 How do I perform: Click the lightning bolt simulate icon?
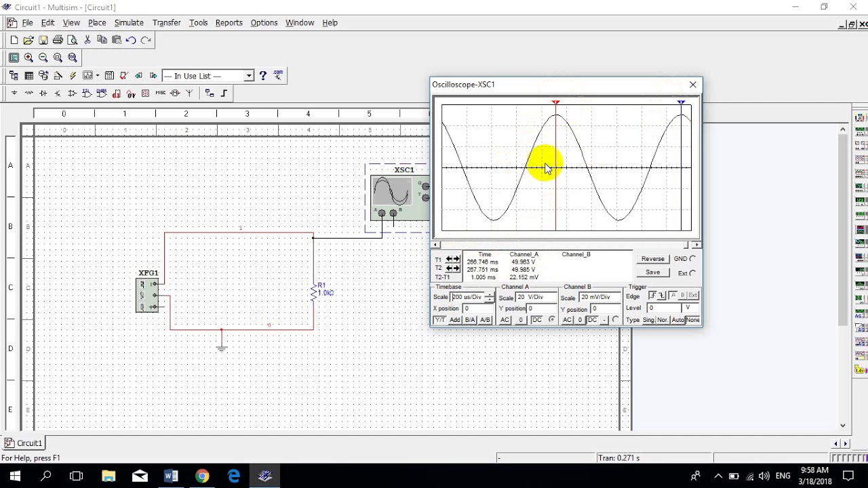[x=73, y=76]
